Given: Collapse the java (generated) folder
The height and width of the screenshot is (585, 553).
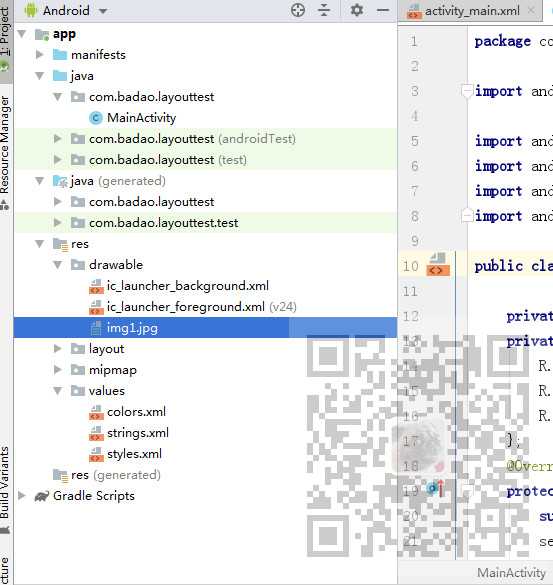Looking at the screenshot, I should pos(39,181).
